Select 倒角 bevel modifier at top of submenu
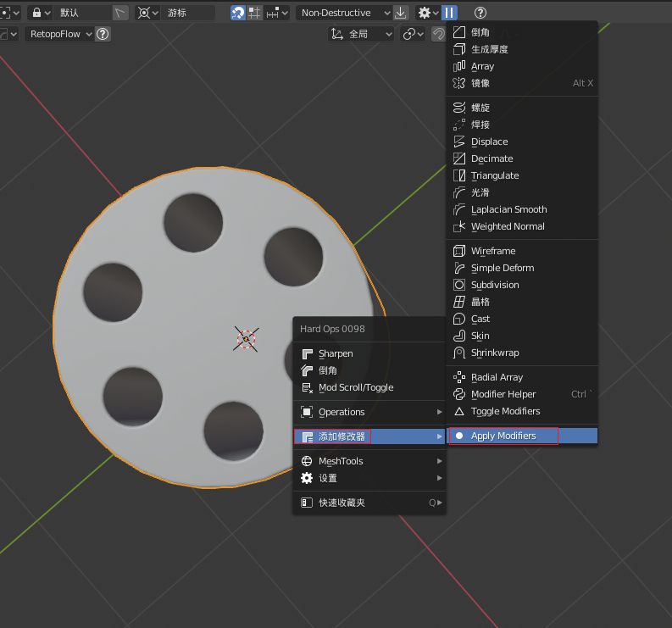 pyautogui.click(x=521, y=32)
